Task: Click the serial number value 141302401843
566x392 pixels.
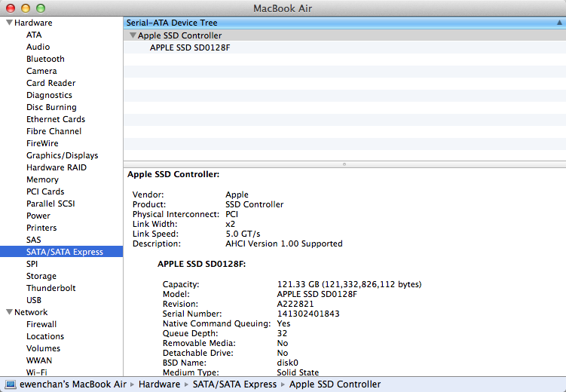Action: (x=308, y=314)
